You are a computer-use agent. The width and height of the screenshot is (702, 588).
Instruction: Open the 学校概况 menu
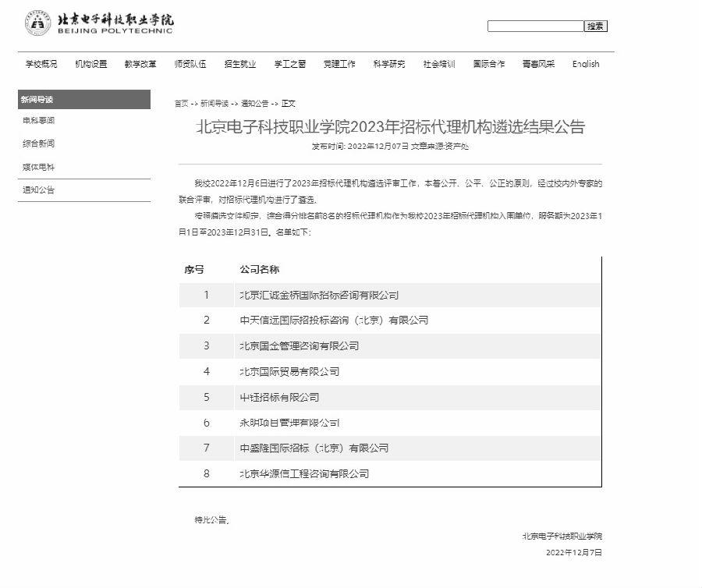tap(41, 64)
